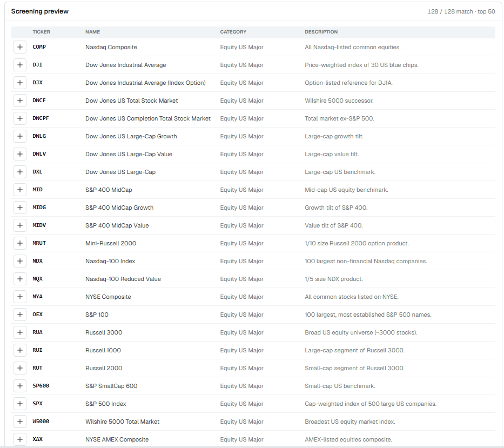The height and width of the screenshot is (448, 504).
Task: Select the S&P 400 MidCap Growth name
Action: (119, 208)
